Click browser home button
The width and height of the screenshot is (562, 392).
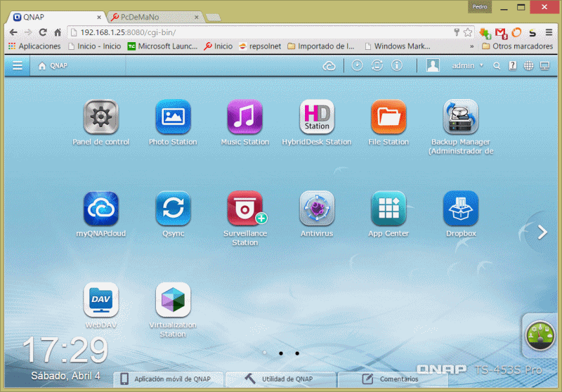[58, 32]
